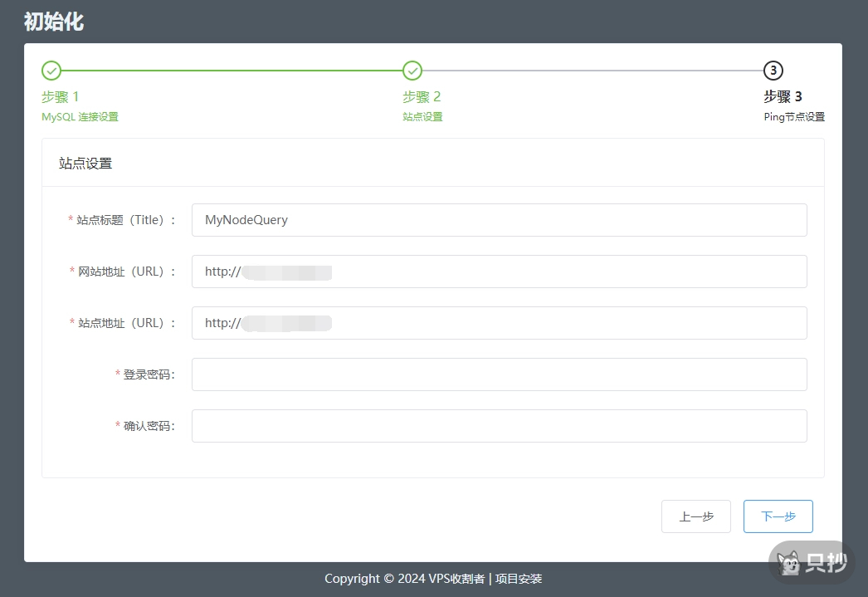
Task: Select the 步骤 3 step title
Action: [783, 96]
